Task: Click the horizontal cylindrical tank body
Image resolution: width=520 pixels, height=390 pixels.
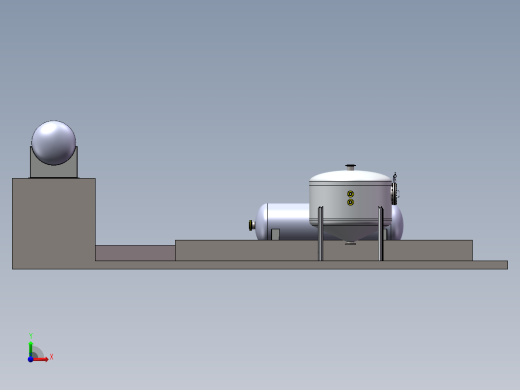Action: click(x=290, y=220)
